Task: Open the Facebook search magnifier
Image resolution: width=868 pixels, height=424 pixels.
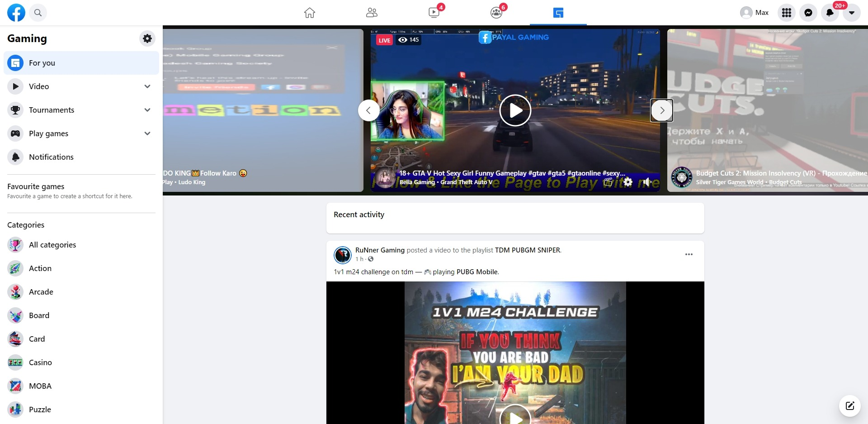Action: tap(38, 13)
